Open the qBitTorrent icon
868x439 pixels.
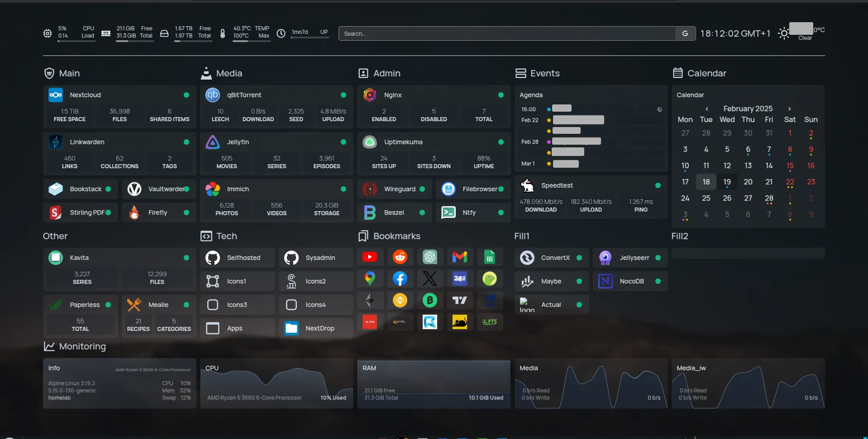tap(213, 95)
